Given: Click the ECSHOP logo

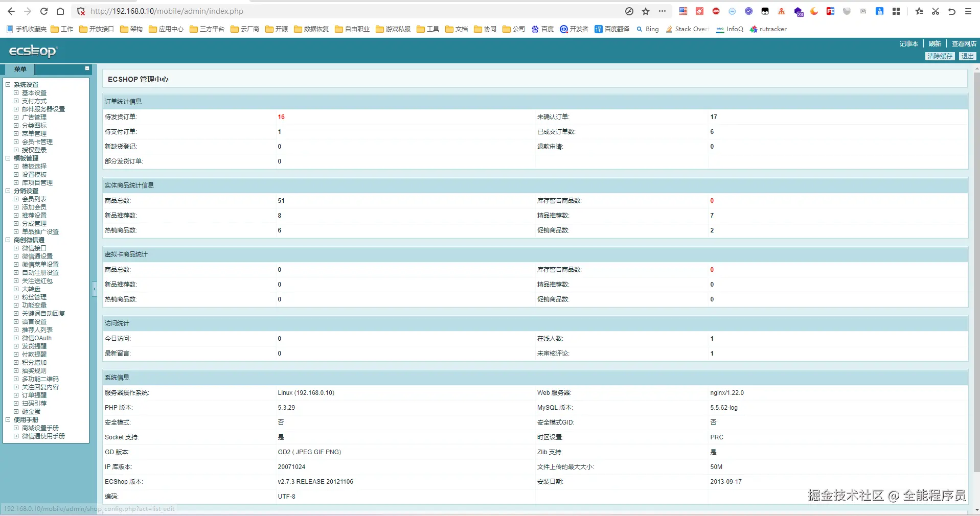Looking at the screenshot, I should pyautogui.click(x=33, y=51).
